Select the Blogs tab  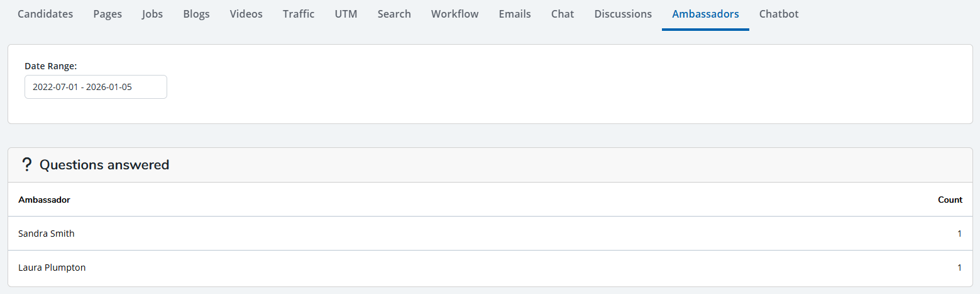tap(196, 14)
